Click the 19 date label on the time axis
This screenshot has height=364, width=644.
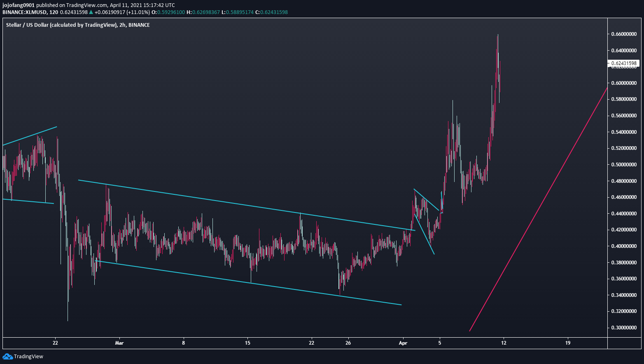568,343
